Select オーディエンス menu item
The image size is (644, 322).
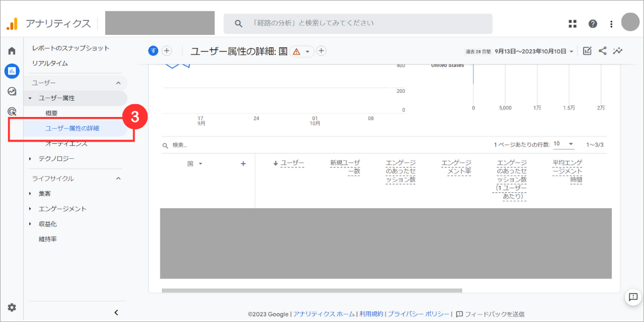tap(67, 143)
